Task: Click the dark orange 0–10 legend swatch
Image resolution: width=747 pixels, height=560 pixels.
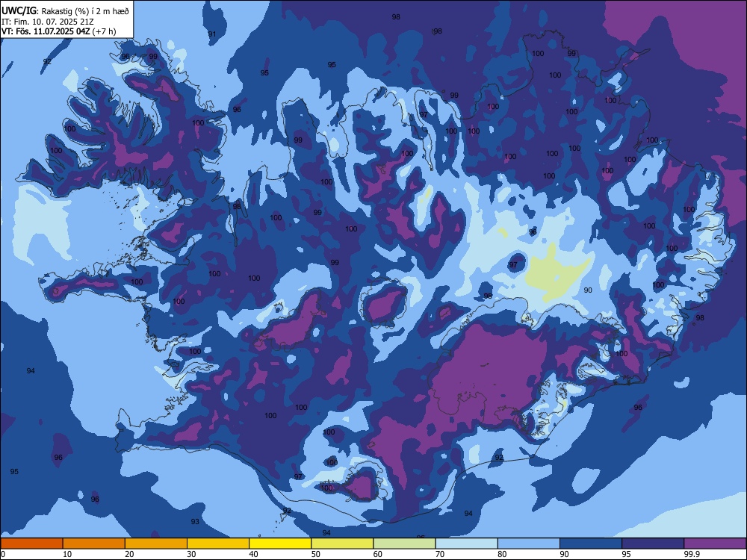Action: click(31, 544)
